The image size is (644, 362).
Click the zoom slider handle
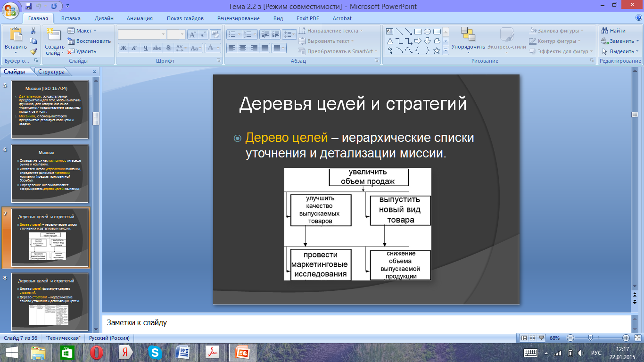pyautogui.click(x=590, y=338)
